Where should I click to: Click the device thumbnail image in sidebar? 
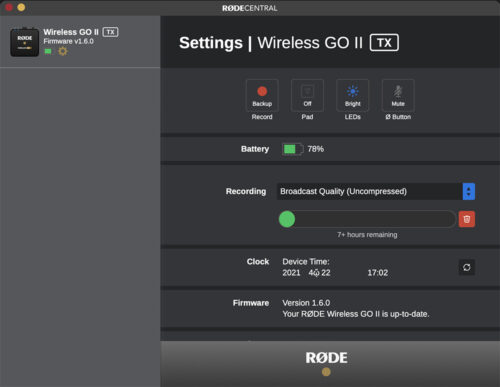coord(25,42)
